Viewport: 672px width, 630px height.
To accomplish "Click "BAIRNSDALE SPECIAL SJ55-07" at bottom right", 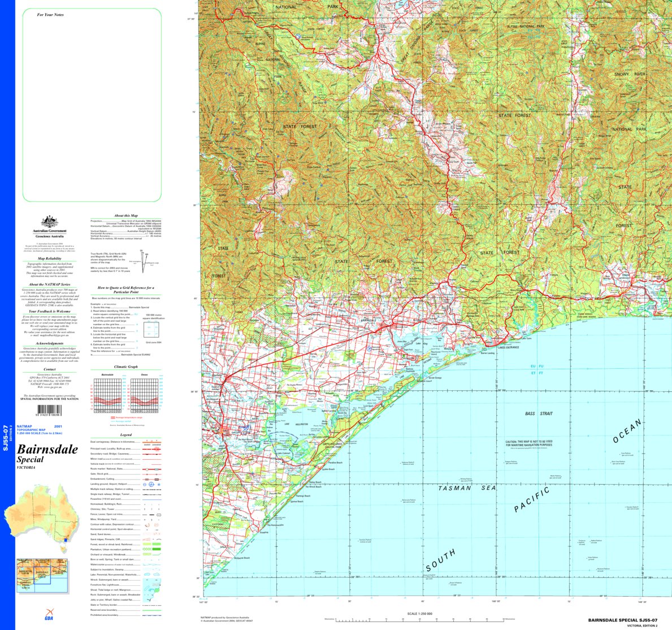I will click(x=622, y=620).
